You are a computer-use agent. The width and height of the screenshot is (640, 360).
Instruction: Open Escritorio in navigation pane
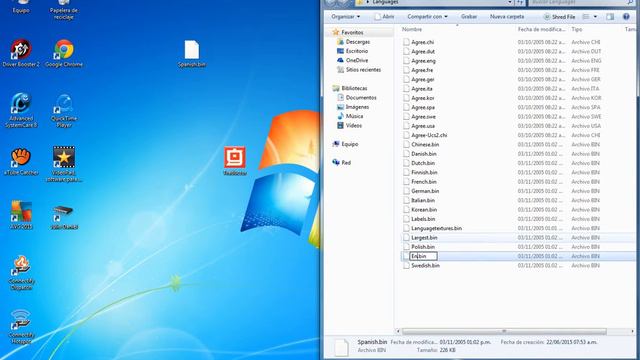coord(353,51)
